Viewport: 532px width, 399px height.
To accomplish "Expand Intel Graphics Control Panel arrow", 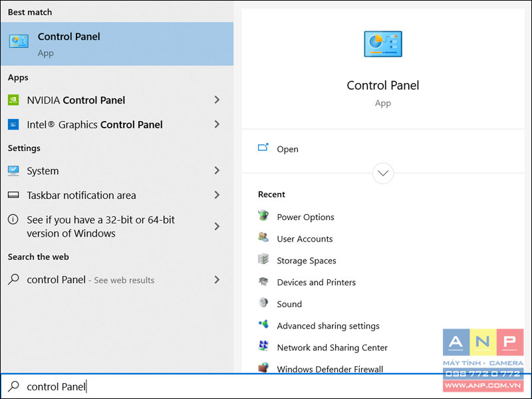I will click(x=217, y=124).
